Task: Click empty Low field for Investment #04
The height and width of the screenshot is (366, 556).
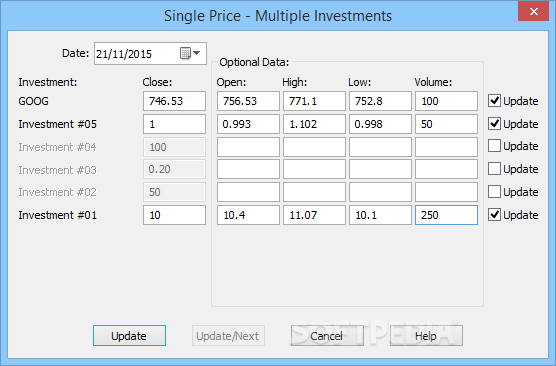Action: coord(380,147)
